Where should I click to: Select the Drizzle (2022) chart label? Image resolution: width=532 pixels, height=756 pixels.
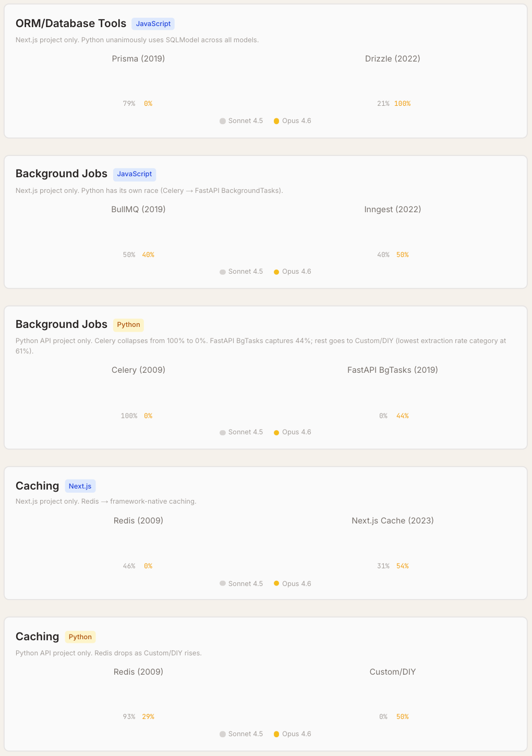tap(393, 59)
